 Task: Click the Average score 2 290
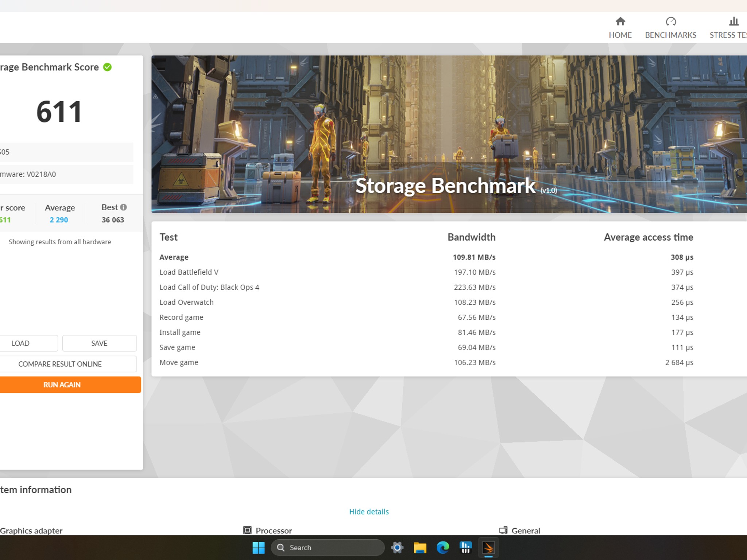click(x=59, y=220)
